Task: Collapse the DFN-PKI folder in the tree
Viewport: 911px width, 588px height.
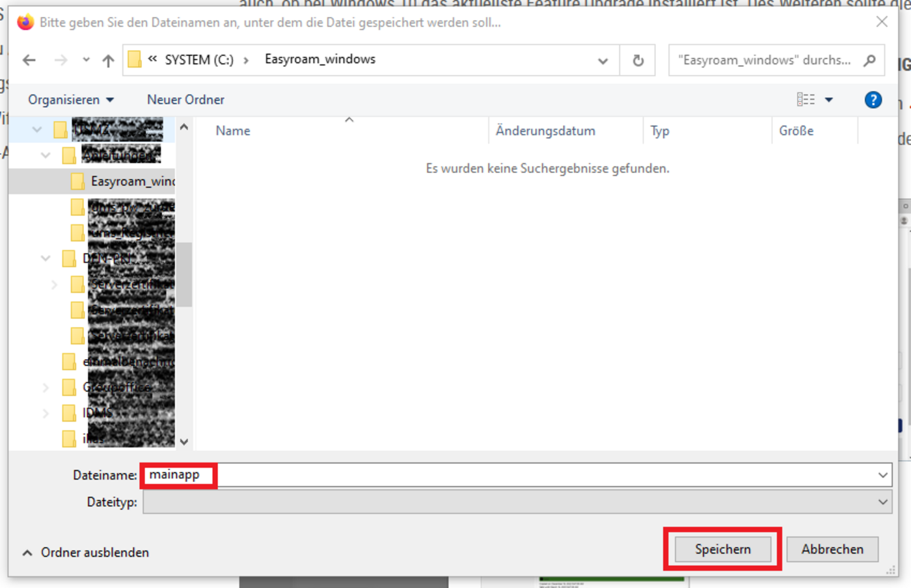Action: 46,258
